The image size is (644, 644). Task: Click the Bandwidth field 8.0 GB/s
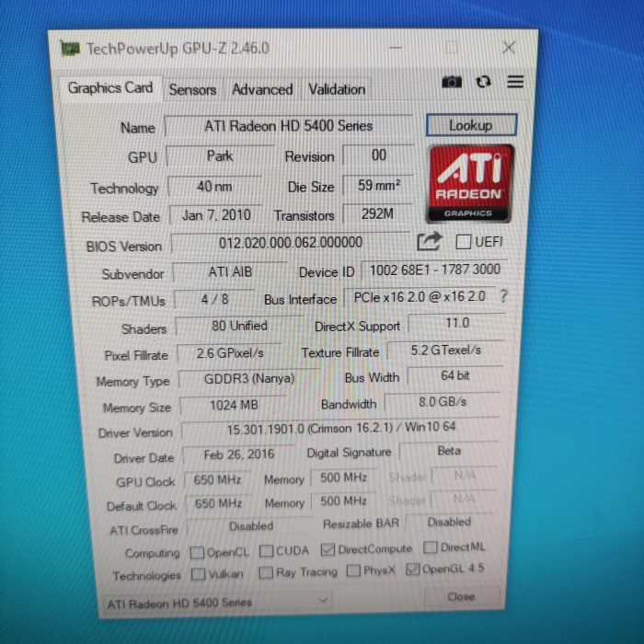443,402
